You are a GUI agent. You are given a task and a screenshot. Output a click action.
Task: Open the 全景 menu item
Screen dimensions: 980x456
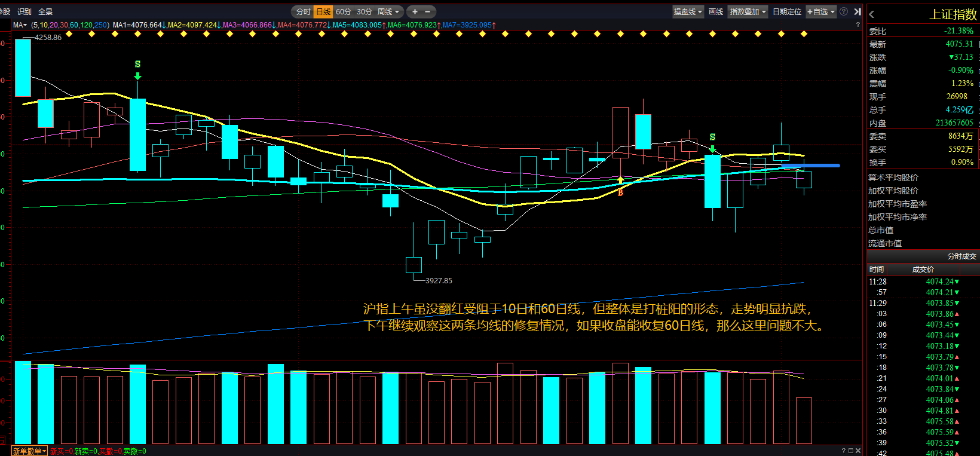click(x=45, y=11)
